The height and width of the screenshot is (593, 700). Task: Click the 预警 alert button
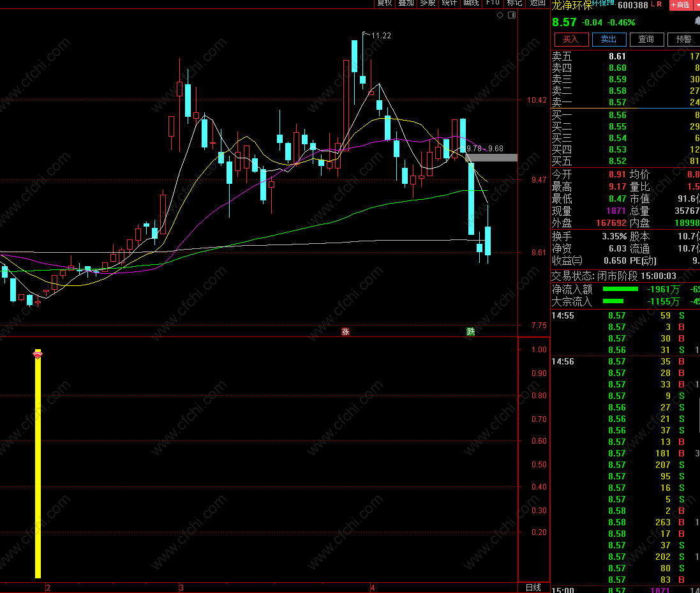[683, 40]
